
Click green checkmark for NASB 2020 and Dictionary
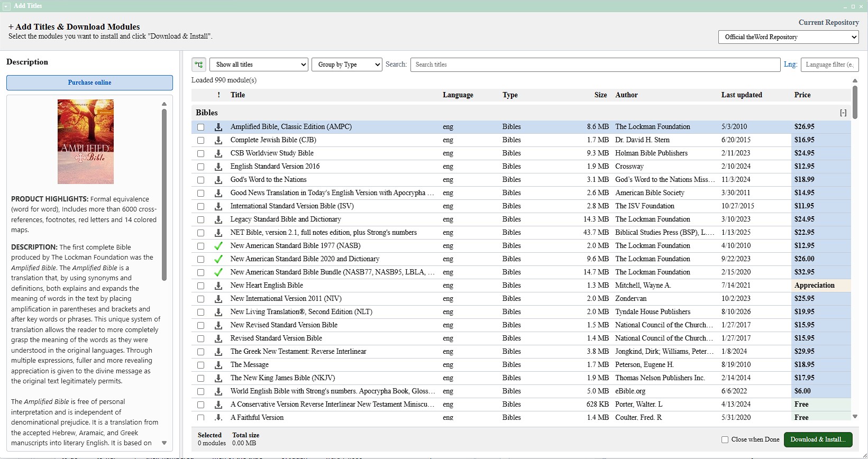[218, 259]
